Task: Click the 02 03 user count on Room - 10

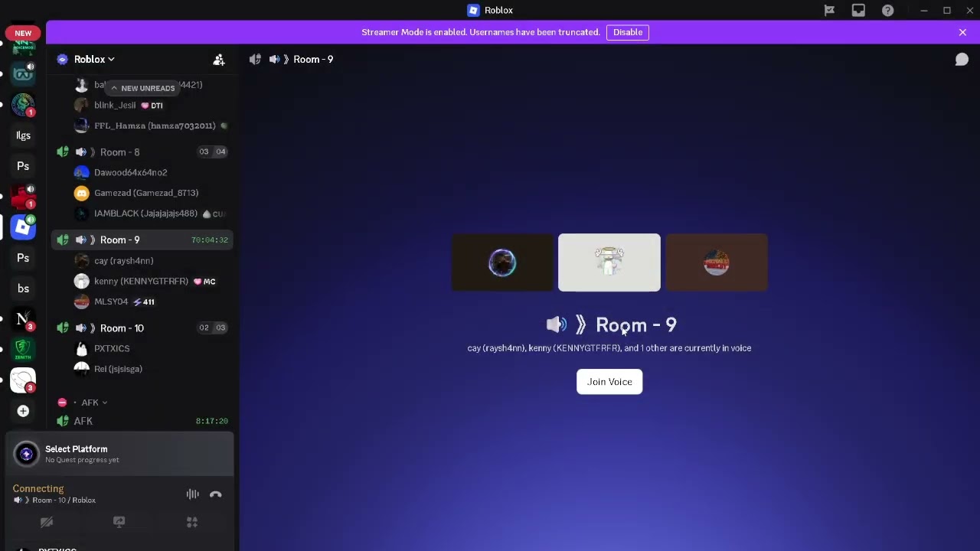Action: tap(212, 328)
